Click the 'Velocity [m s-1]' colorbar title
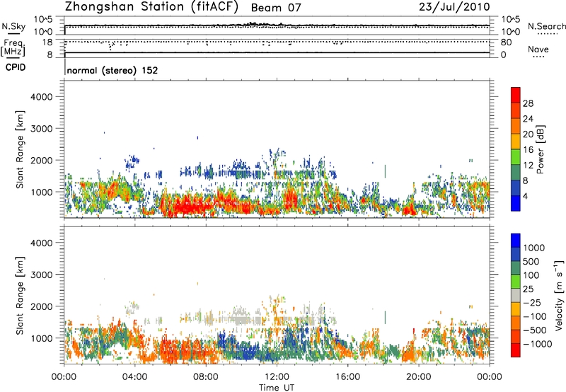Screen dimensions: 566x392 (x=559, y=295)
